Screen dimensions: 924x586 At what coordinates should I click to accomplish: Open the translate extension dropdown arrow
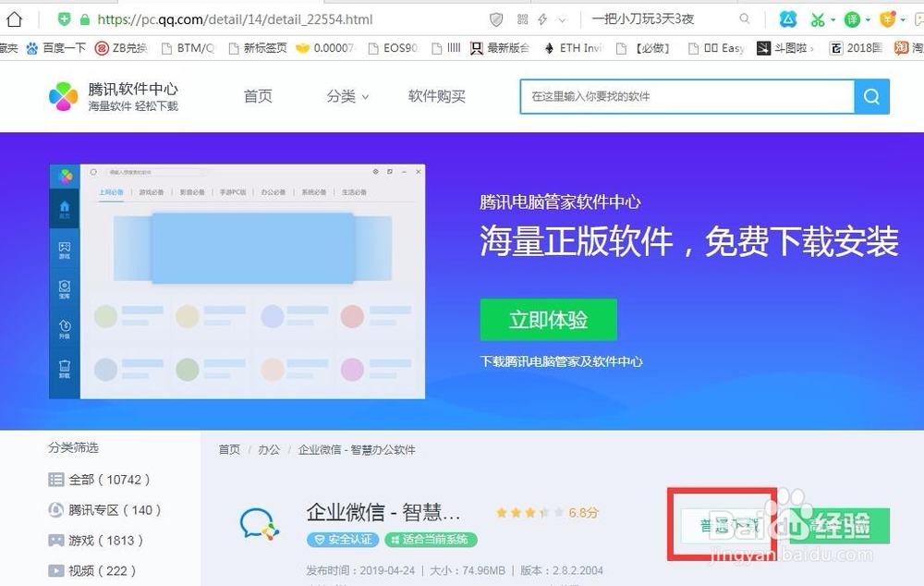[x=868, y=20]
